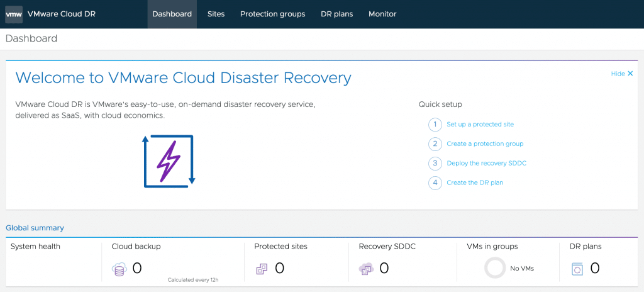Click the Protected sites icon
Image resolution: width=644 pixels, height=292 pixels.
tap(262, 269)
